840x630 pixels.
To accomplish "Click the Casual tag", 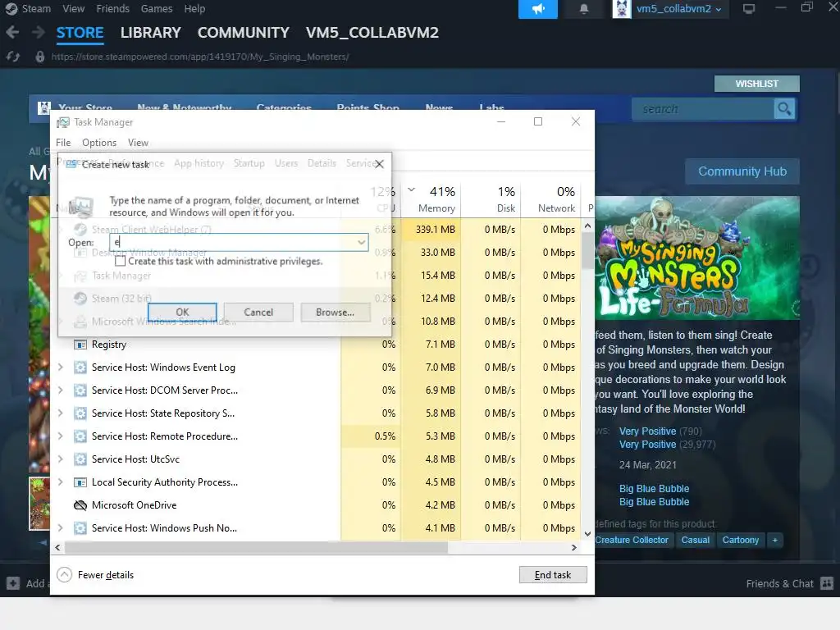I will [696, 540].
